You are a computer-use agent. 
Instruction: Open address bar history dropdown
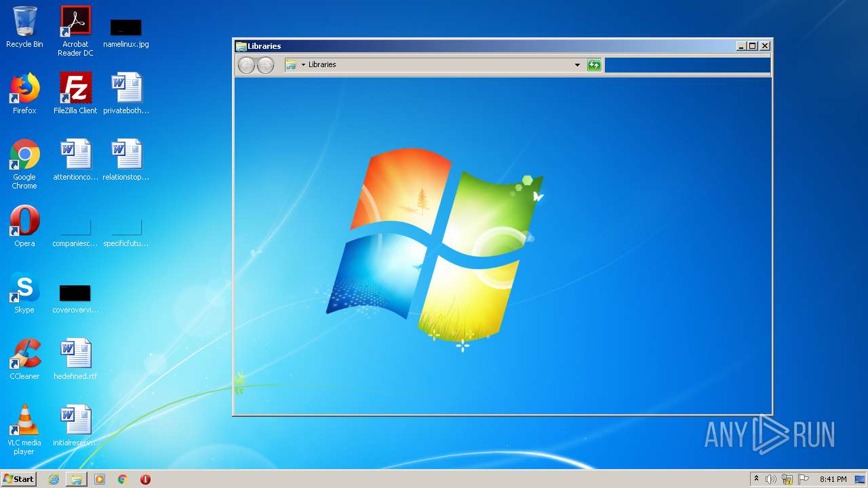click(577, 65)
